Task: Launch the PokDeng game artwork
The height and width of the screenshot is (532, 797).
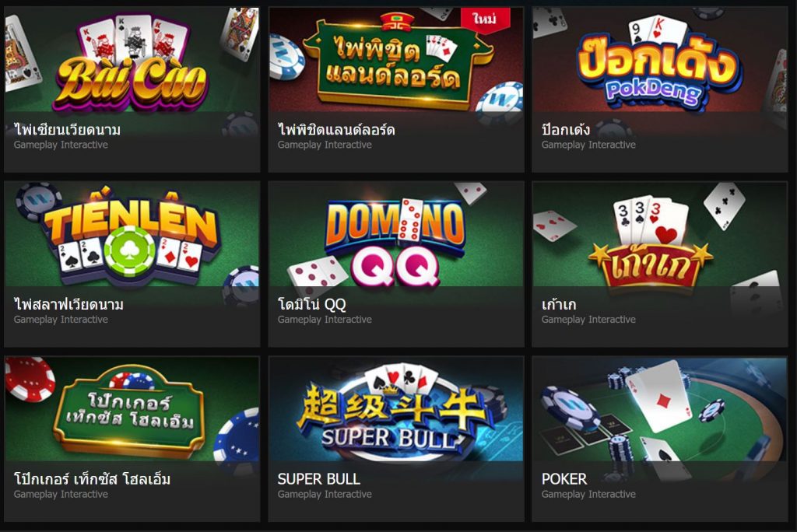Action: pos(660,59)
